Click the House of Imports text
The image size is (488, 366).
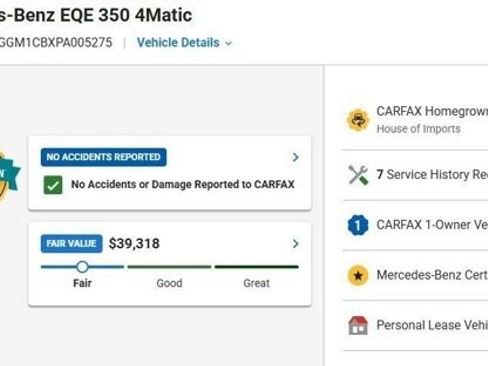[x=418, y=129]
